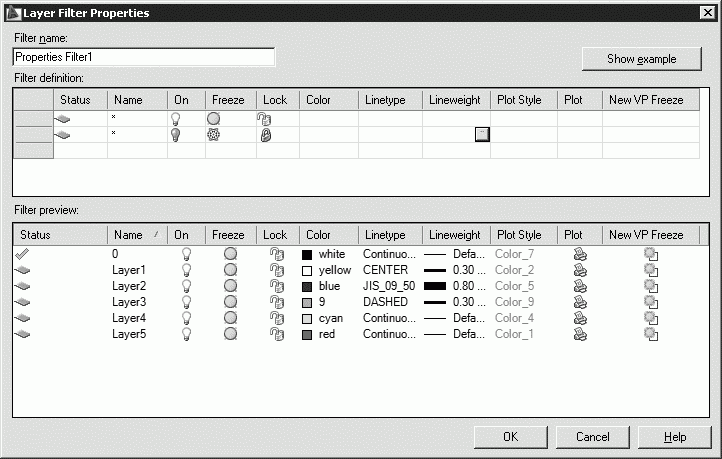This screenshot has height=459, width=722.
Task: Toggle the On lightbulb in first filter row
Action: (x=176, y=119)
